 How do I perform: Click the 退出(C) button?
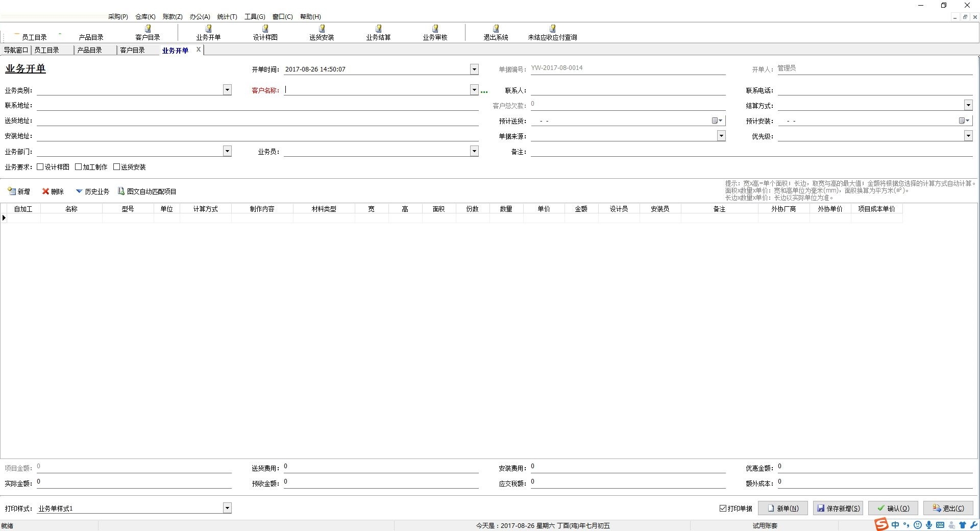point(948,509)
